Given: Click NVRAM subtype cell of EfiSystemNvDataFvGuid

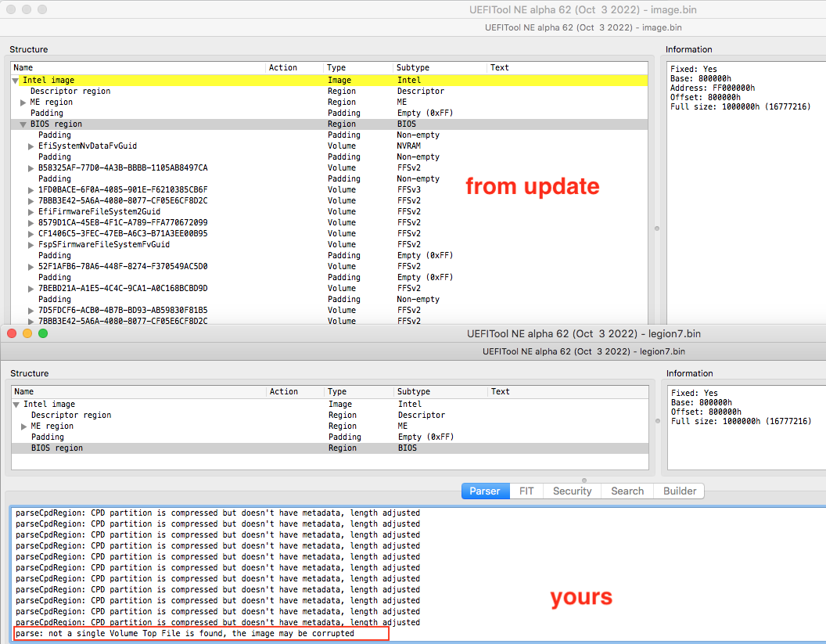Looking at the screenshot, I should (x=409, y=146).
